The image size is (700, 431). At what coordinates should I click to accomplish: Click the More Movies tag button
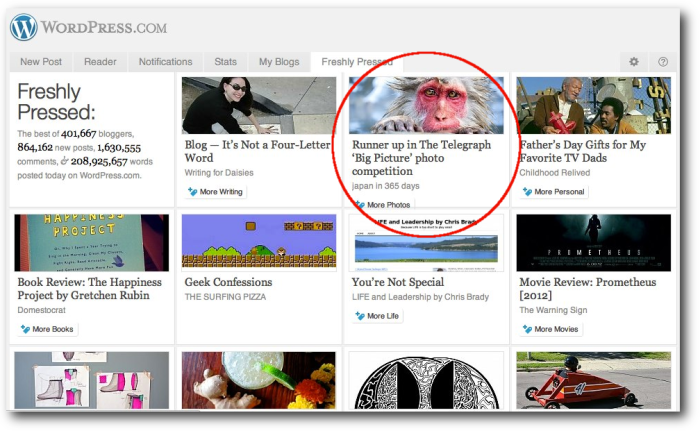pos(550,329)
